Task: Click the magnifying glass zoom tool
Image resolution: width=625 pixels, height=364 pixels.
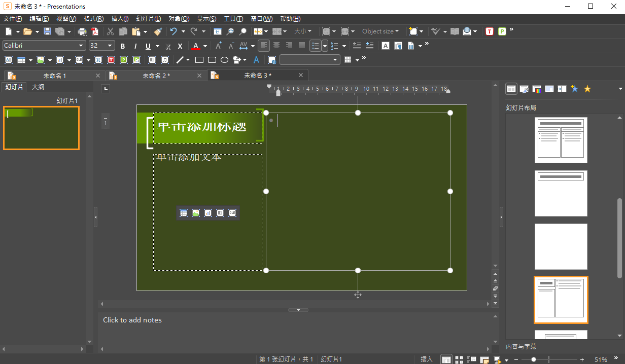Action: pyautogui.click(x=243, y=31)
